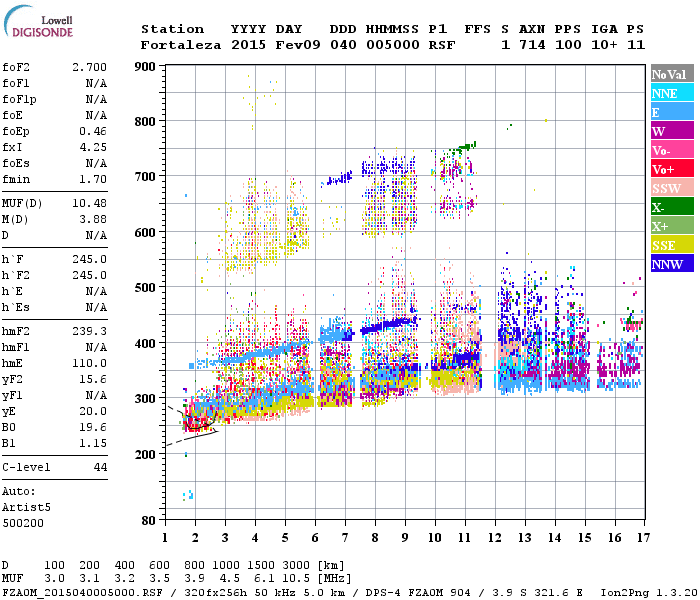Select the SSW legend swatch
This screenshot has width=700, height=600.
tap(672, 188)
